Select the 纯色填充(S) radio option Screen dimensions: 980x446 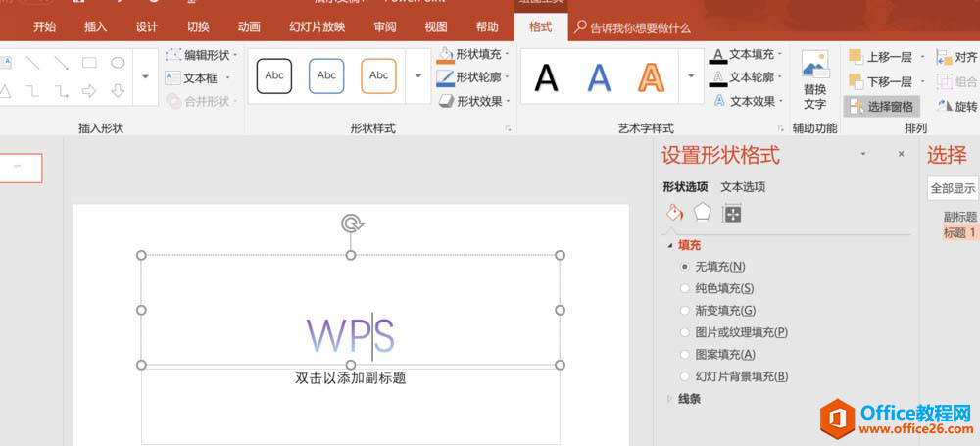click(x=684, y=288)
